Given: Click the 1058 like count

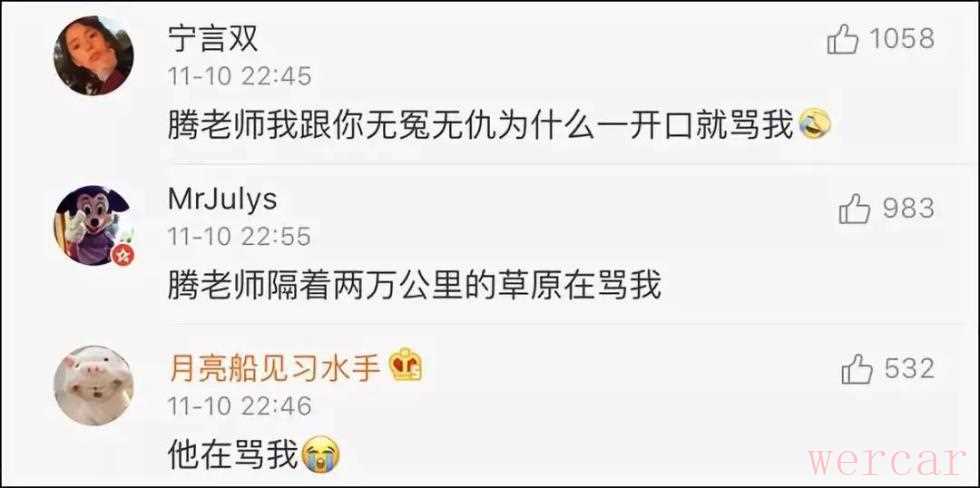Looking at the screenshot, I should [902, 39].
